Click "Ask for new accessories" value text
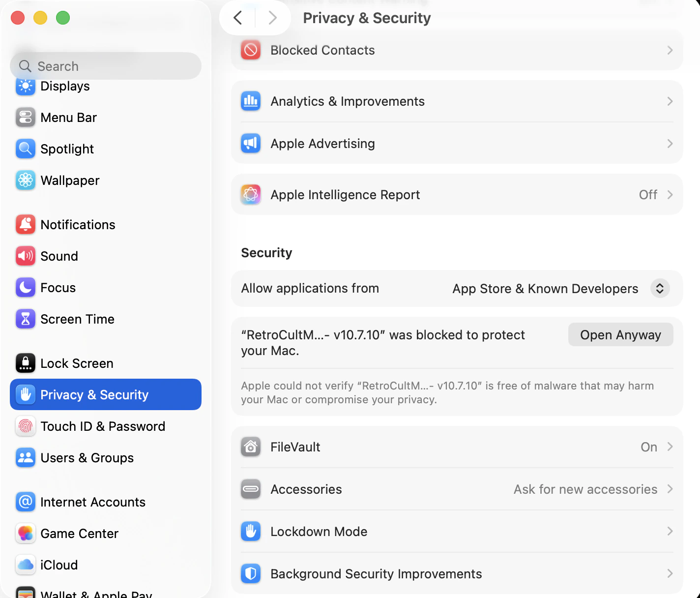 585,489
